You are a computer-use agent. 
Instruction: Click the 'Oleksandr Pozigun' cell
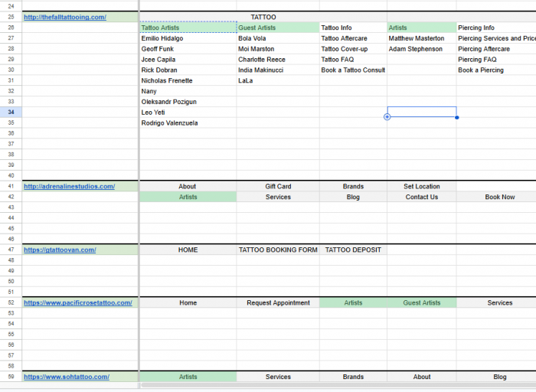188,102
